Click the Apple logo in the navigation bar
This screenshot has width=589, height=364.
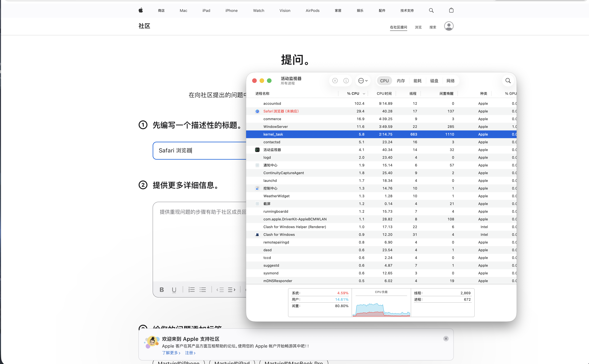141,10
